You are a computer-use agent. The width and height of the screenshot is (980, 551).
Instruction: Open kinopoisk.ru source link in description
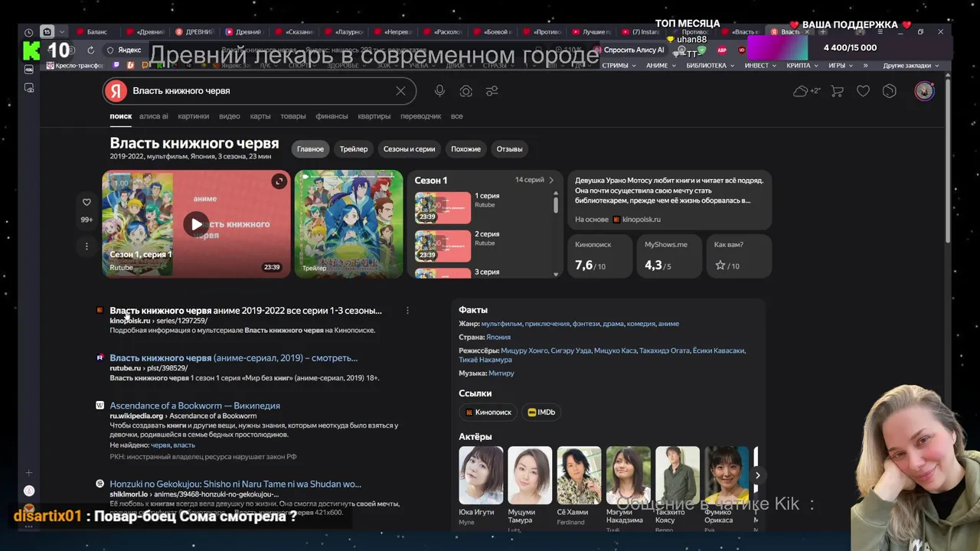640,219
